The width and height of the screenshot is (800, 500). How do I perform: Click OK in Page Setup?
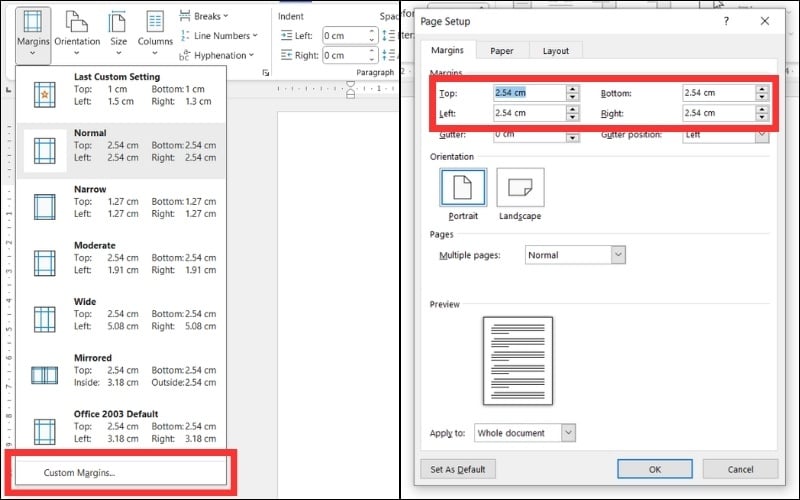coord(655,469)
